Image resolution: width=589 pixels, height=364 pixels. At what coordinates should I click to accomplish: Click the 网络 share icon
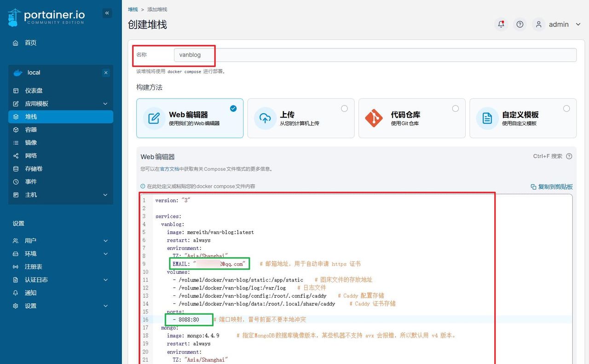(x=16, y=156)
